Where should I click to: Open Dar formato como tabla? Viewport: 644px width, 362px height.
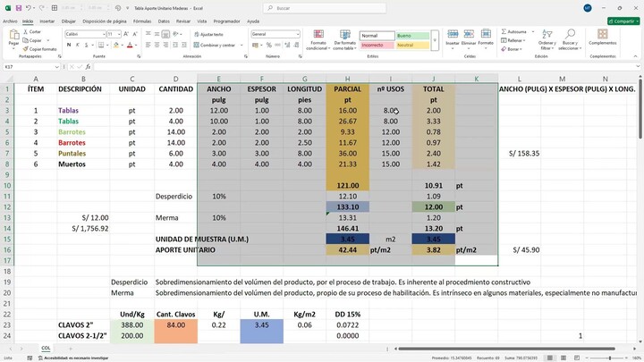(x=345, y=40)
